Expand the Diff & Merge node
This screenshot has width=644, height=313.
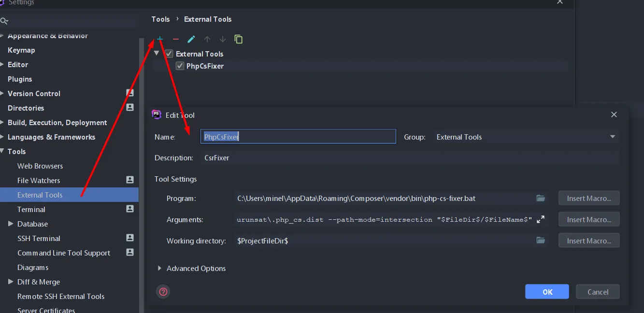point(11,282)
